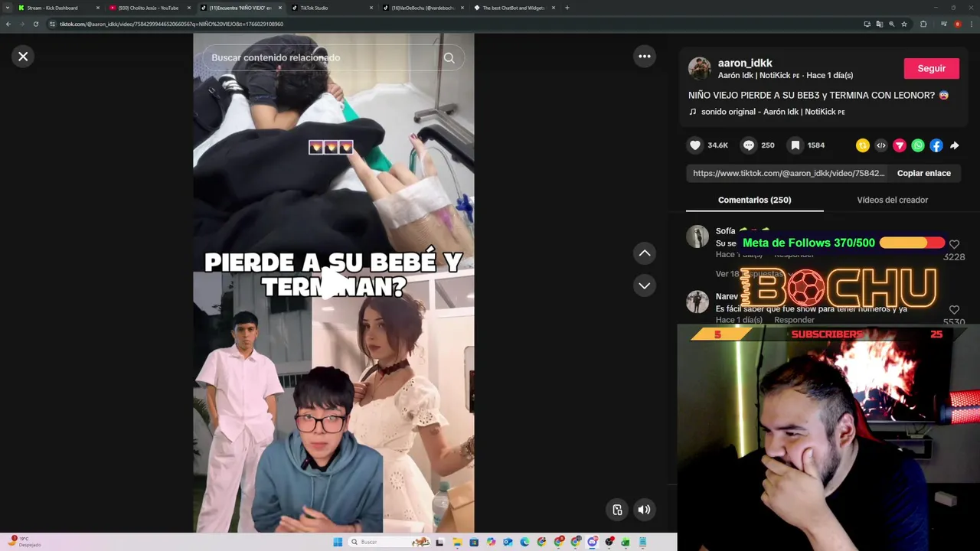The width and height of the screenshot is (980, 551).
Task: Toggle auto-scroll icon beside volume
Action: pyautogui.click(x=618, y=510)
